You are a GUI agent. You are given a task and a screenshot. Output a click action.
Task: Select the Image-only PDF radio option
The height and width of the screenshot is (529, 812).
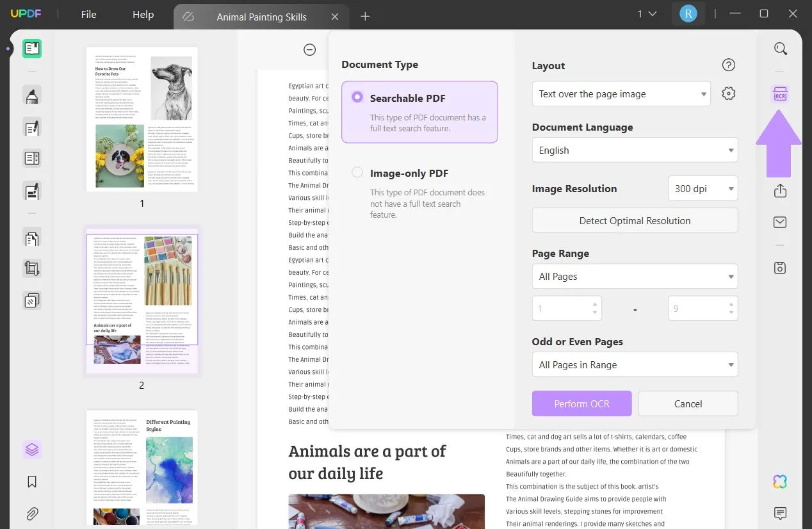pos(357,172)
